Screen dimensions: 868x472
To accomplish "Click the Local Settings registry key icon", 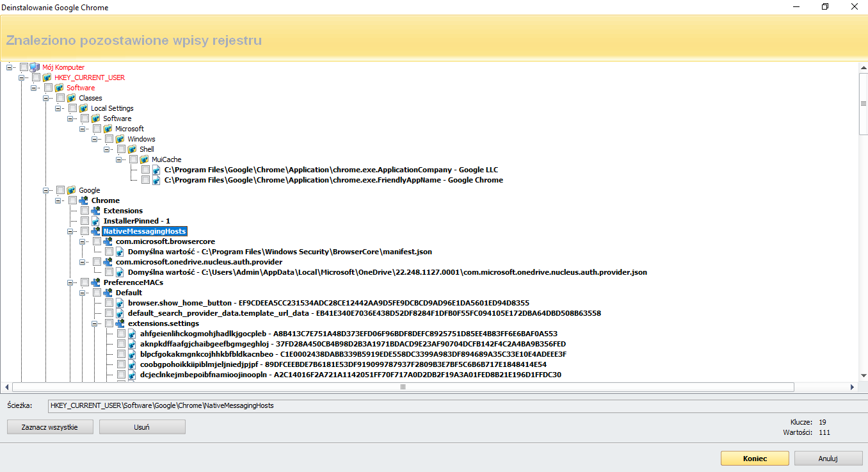I will [x=83, y=108].
